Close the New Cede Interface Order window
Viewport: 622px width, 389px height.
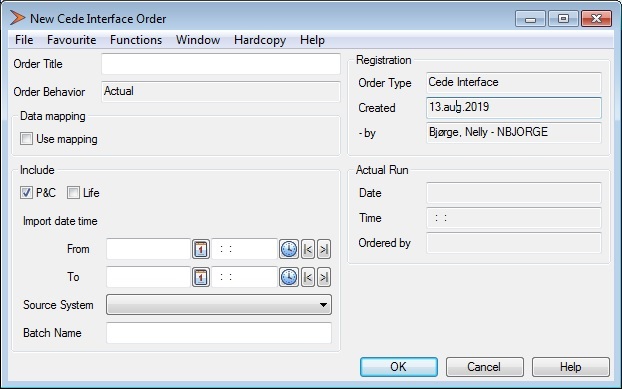(x=596, y=19)
